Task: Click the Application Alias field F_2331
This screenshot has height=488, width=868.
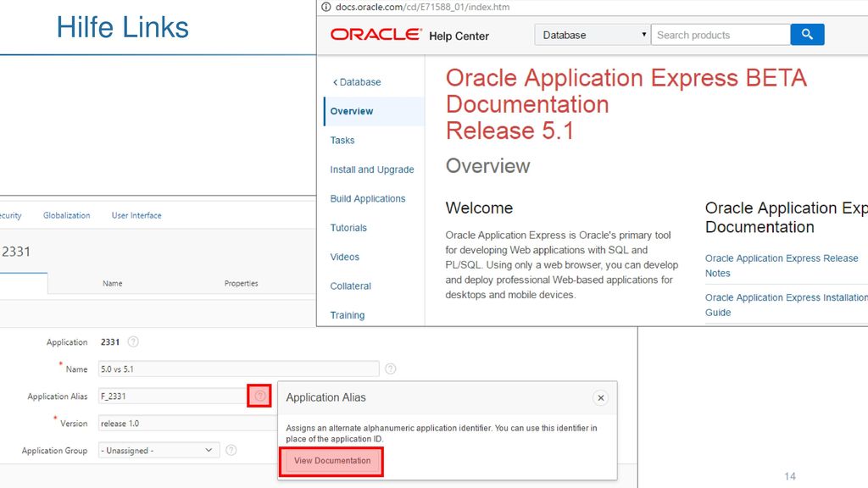Action: 172,396
